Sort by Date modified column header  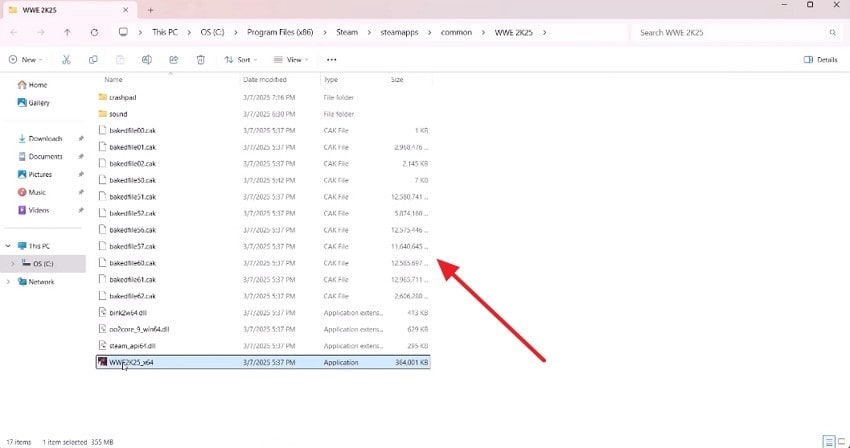point(265,80)
